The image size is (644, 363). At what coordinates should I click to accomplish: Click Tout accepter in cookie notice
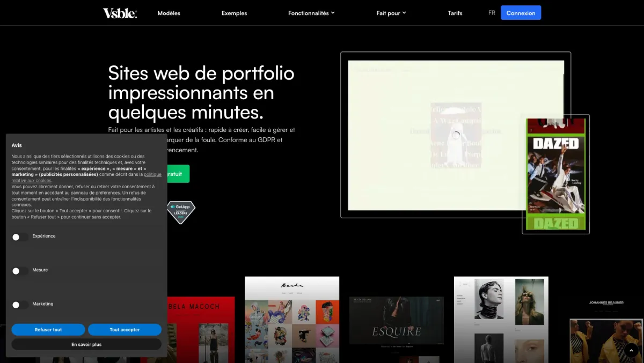[125, 330]
